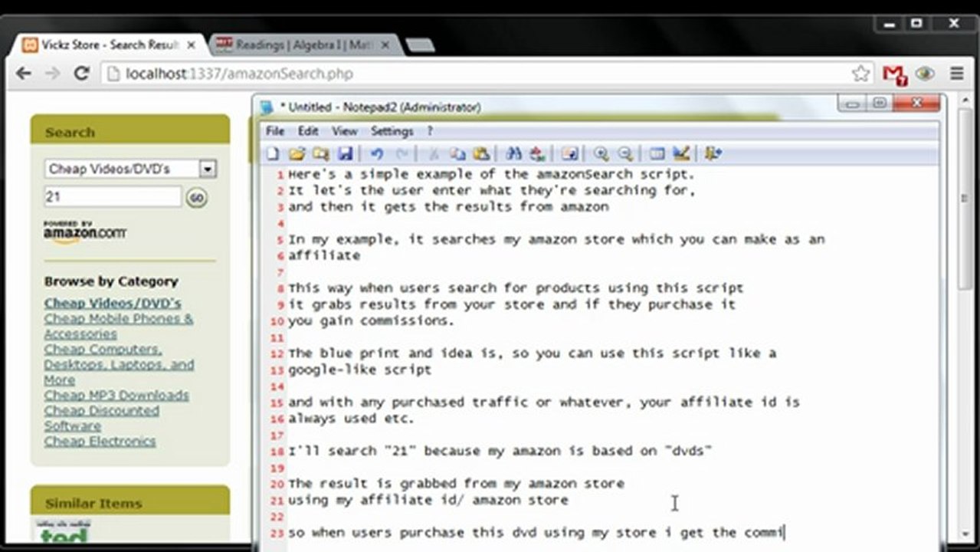Click line 18 text 'I'll search "21"'
This screenshot has height=552, width=980.
pyautogui.click(x=352, y=451)
